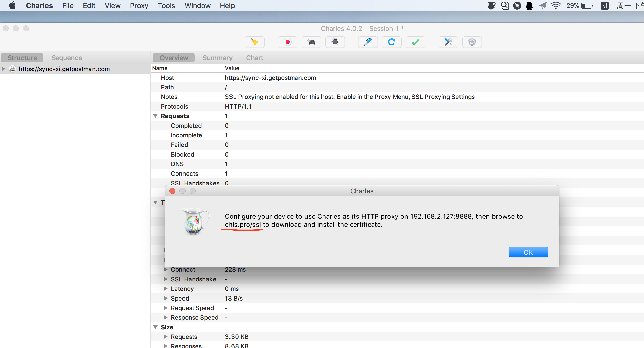Image resolution: width=644 pixels, height=348 pixels.
Task: Select the Incomplete row
Action: pos(397,135)
